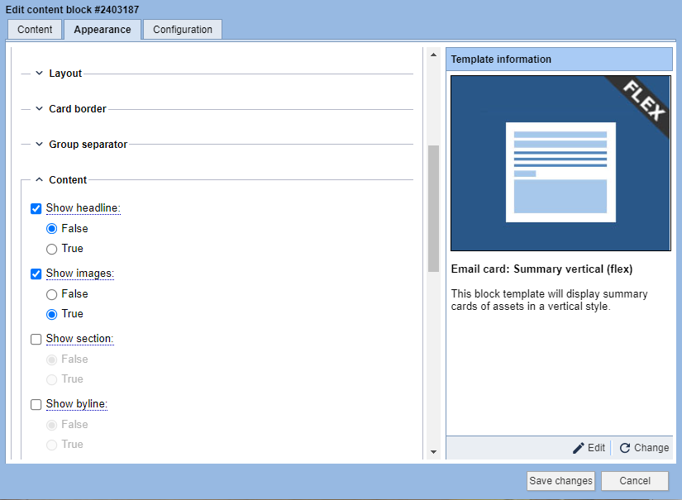
Task: Click the vertical scrollbar thumb
Action: (x=433, y=209)
